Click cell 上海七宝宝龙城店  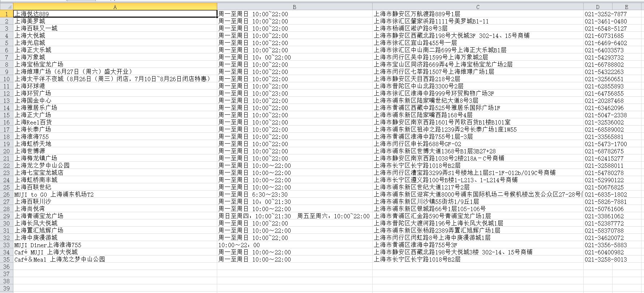115,173
